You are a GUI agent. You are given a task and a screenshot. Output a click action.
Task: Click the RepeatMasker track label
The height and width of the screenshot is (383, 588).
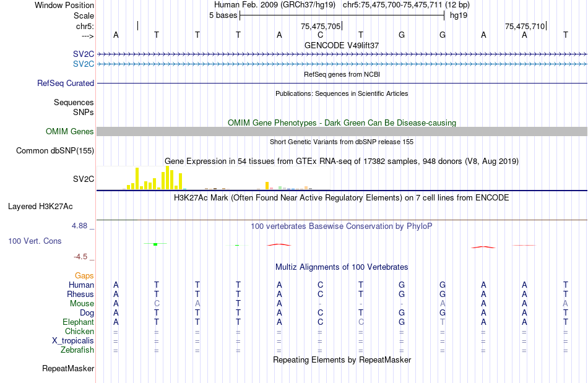[x=68, y=368]
